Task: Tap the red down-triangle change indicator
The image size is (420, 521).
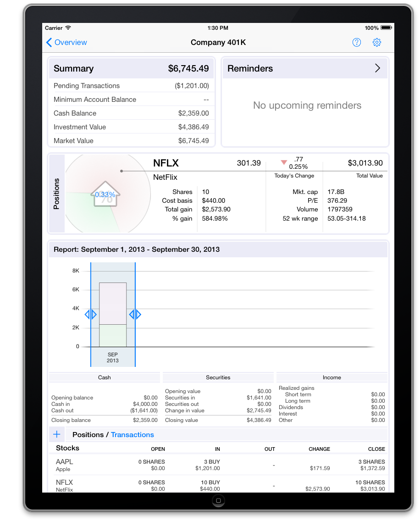Action: coord(284,162)
